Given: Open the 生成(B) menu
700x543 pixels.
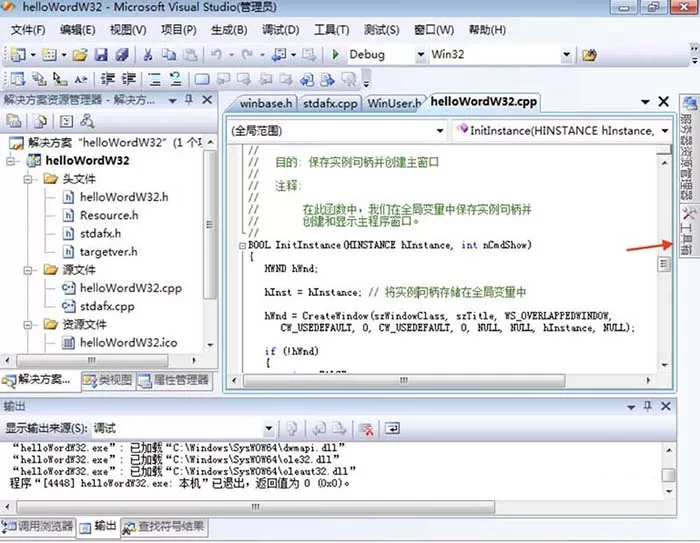Looking at the screenshot, I should (229, 30).
